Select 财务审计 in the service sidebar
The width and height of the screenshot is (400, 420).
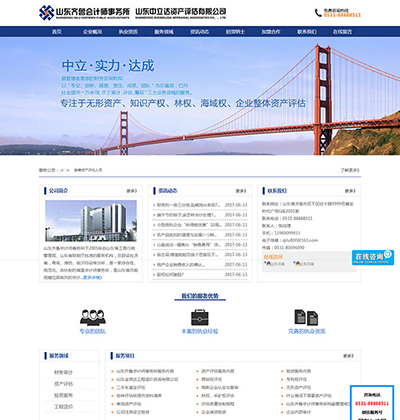pos(63,372)
